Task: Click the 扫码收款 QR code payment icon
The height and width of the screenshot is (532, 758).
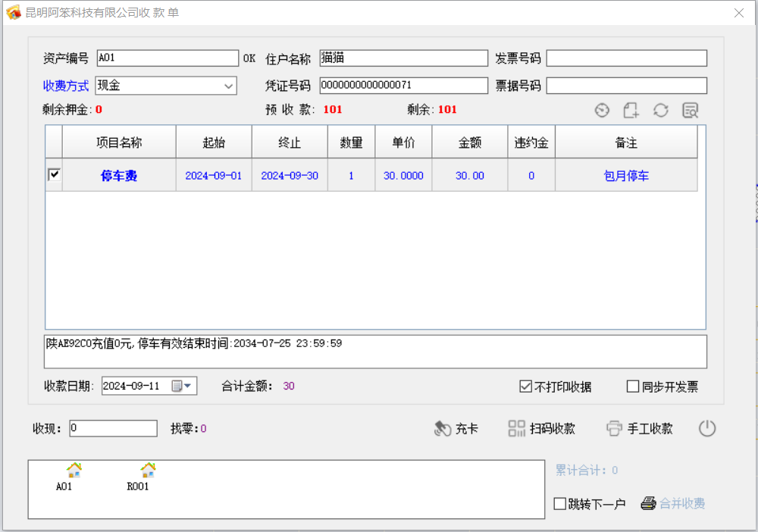Action: coord(517,427)
